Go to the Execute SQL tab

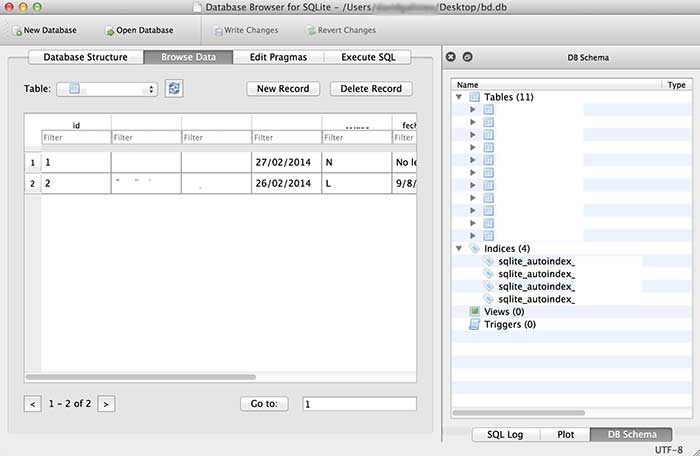(368, 57)
